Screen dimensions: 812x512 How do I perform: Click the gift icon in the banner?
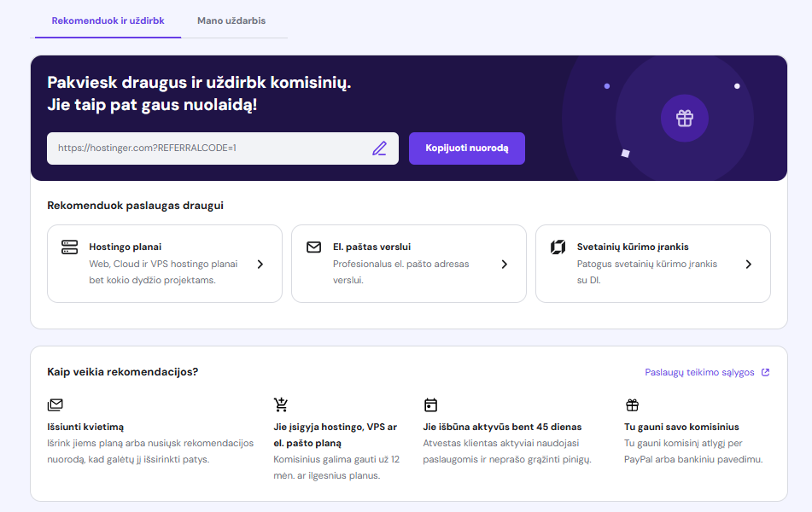[x=684, y=118]
